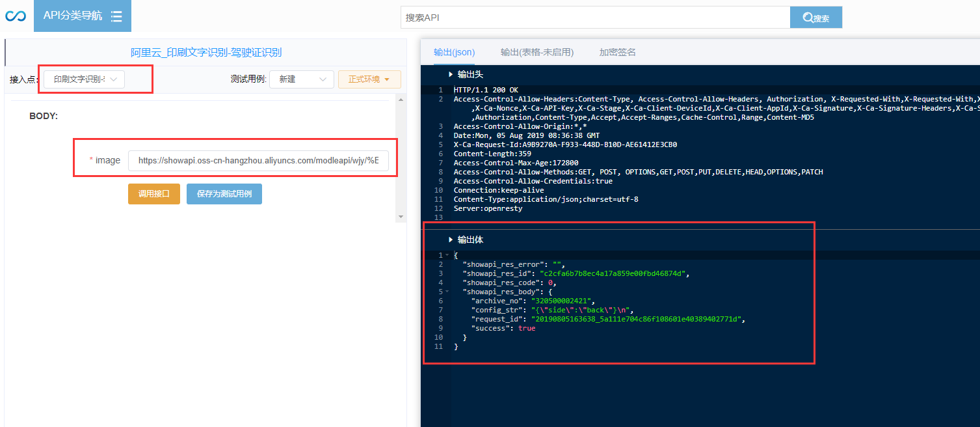The image size is (980, 427).
Task: Click the "success": true line
Action: [503, 328]
